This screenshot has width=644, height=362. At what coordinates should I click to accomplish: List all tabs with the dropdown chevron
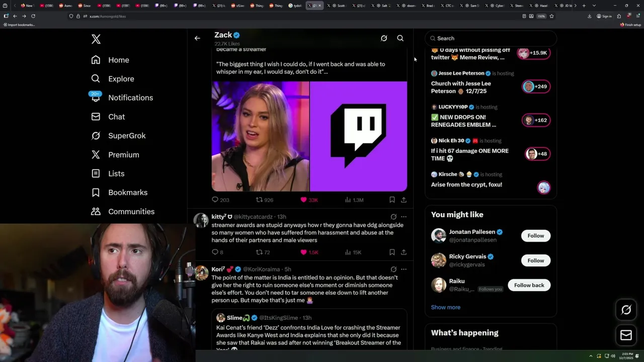[x=594, y=6]
